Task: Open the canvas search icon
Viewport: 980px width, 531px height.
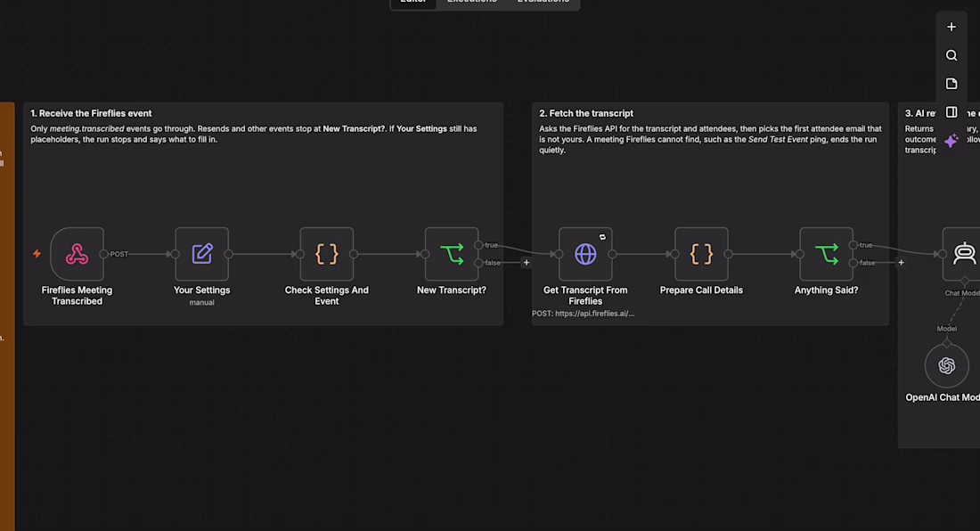Action: coord(951,55)
